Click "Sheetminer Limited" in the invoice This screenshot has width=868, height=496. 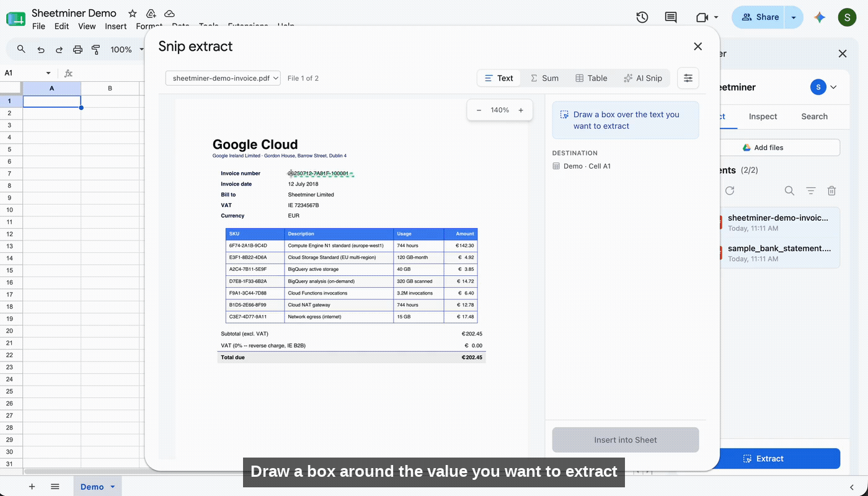coord(311,195)
